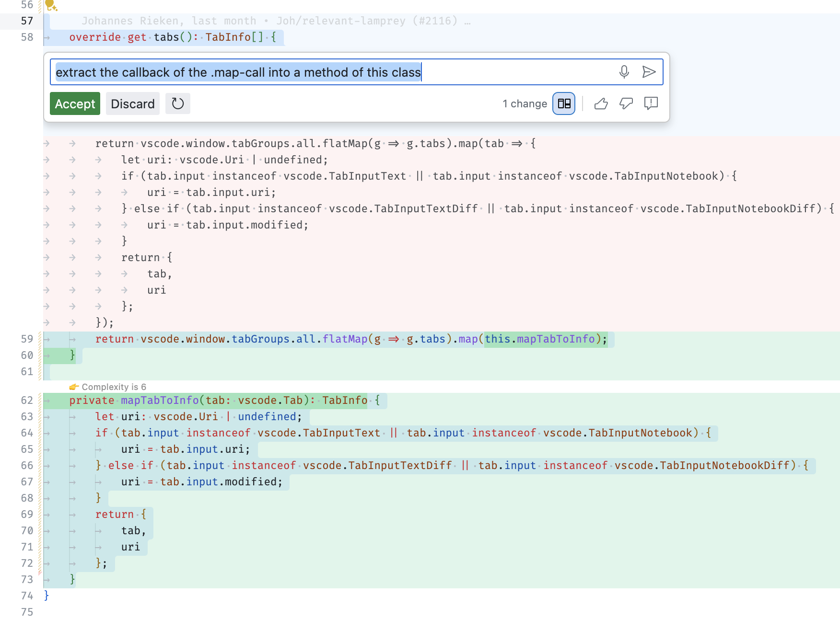Expand the truncated blame text via the ellipsis
Viewport: 840px width, 619px height.
(x=467, y=21)
